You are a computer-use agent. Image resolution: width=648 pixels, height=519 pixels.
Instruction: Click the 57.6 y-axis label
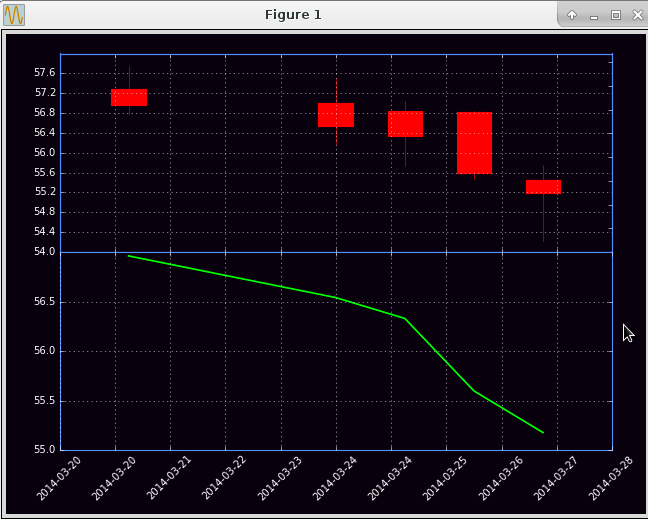coord(45,73)
